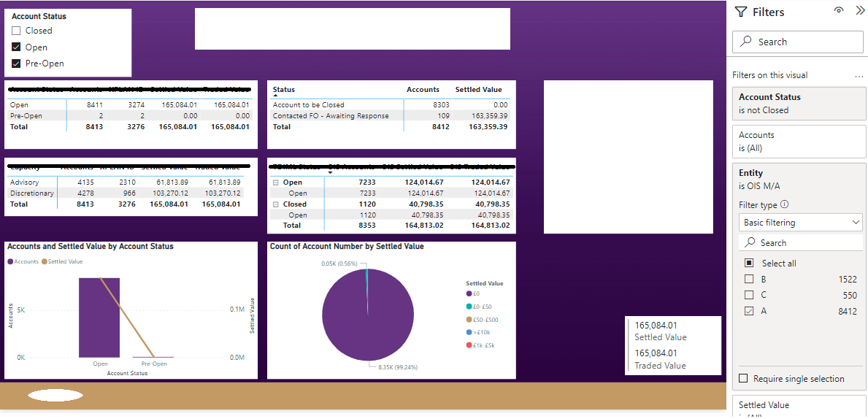Click the Accounts legend marker in bar chart
The height and width of the screenshot is (419, 868).
coord(10,261)
